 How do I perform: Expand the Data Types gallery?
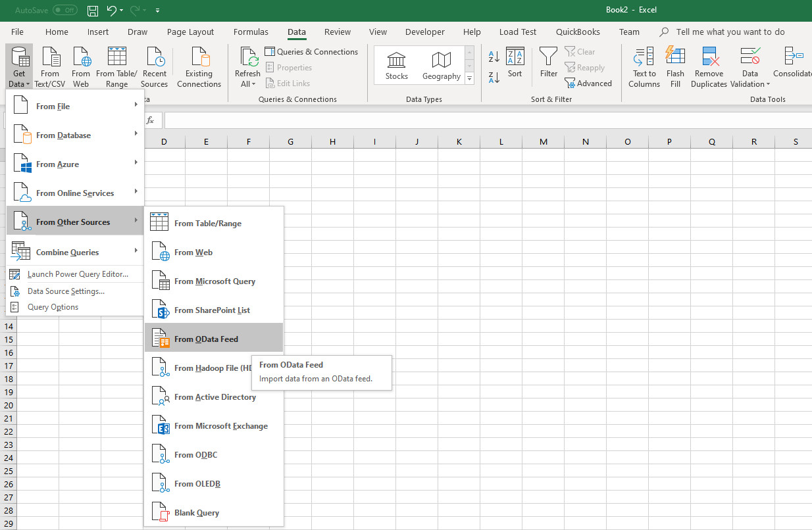(x=469, y=79)
